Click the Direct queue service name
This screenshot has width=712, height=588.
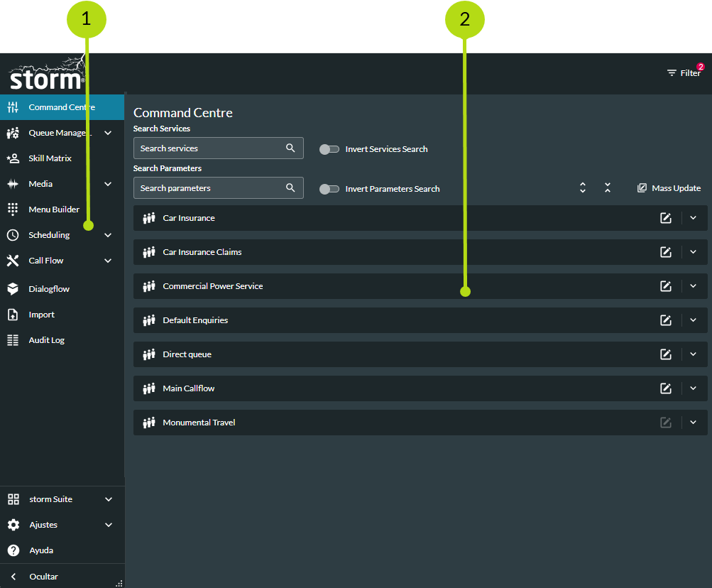187,354
